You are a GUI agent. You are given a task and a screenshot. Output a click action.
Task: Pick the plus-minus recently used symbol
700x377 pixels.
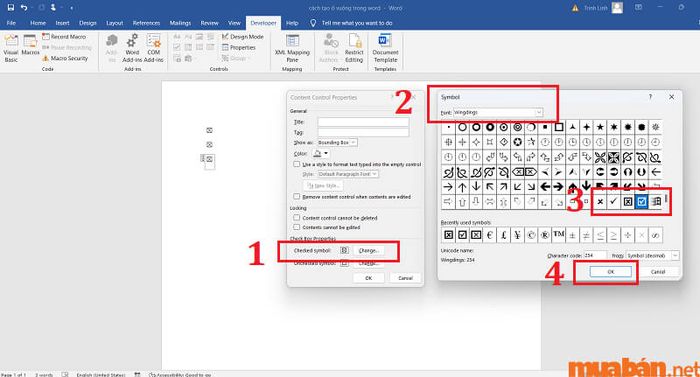573,235
